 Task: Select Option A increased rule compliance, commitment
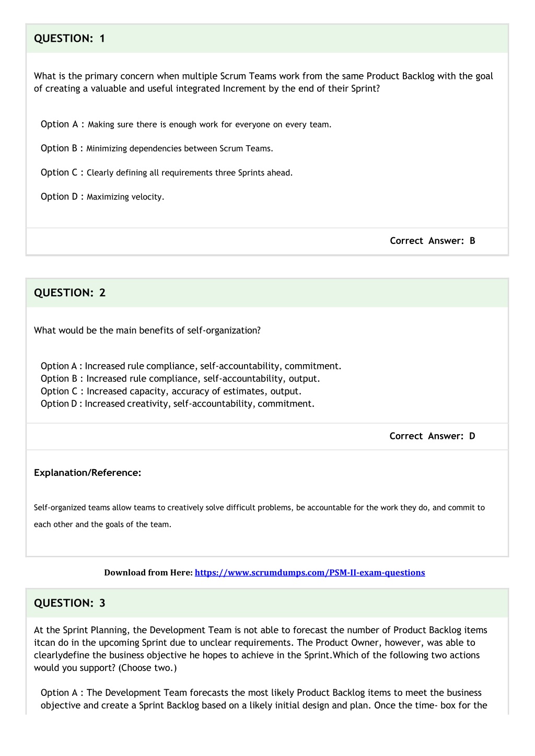pos(191,366)
